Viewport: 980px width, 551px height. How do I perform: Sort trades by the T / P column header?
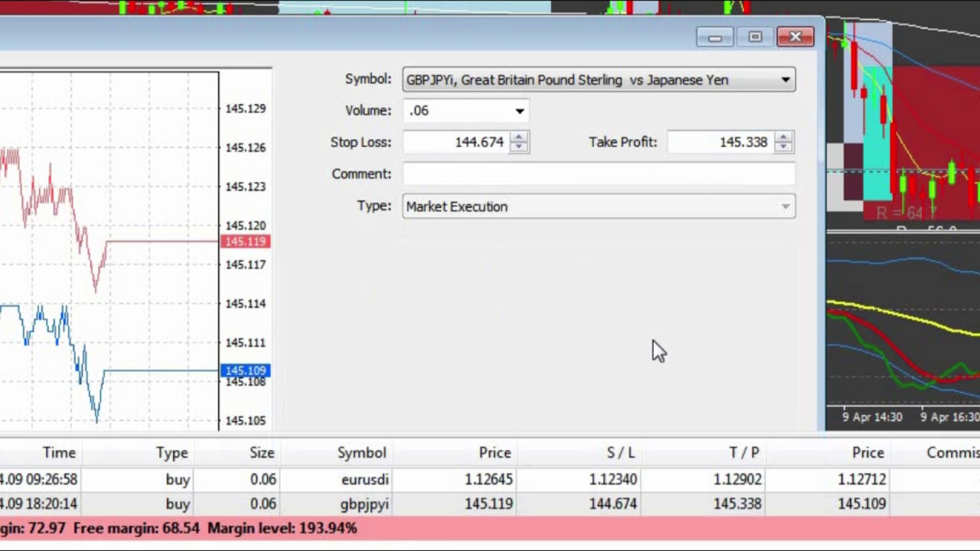coord(744,453)
